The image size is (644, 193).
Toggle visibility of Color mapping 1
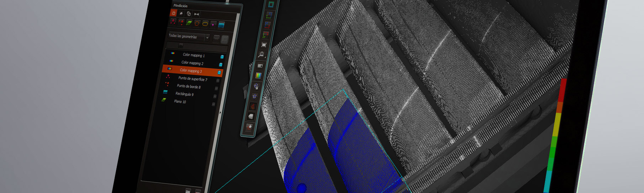tap(222, 57)
